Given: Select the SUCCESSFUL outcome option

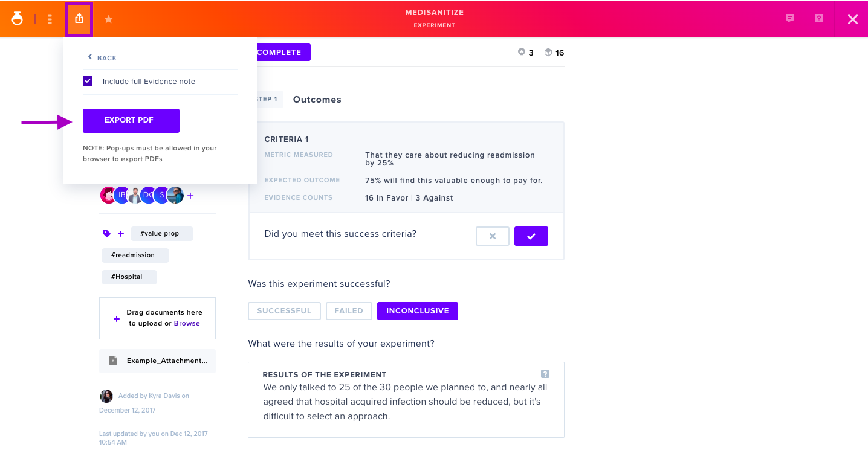Looking at the screenshot, I should 284,311.
